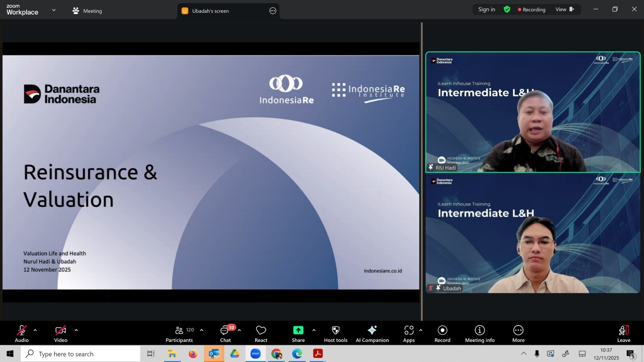
Task: Unmute the microphone with Audio button
Action: (22, 333)
